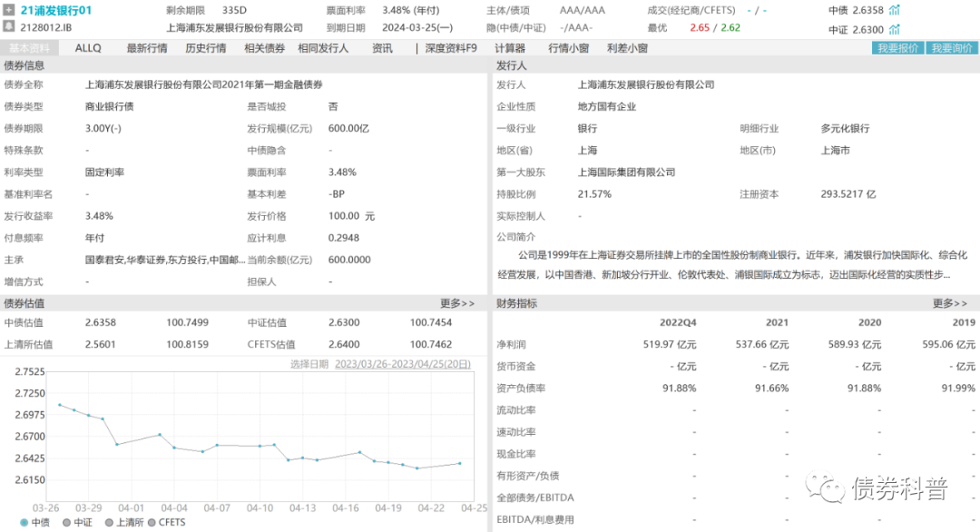Open 深度资料F9 tab
The image size is (980, 532).
[x=451, y=48]
